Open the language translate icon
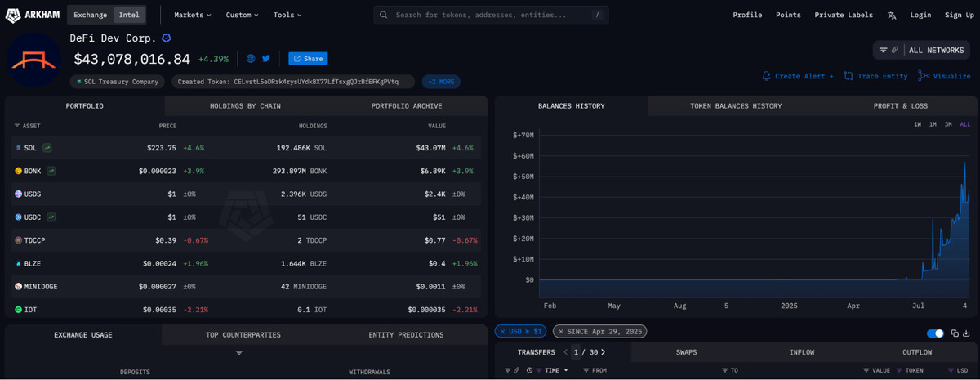This screenshot has width=980, height=380. pyautogui.click(x=892, y=15)
